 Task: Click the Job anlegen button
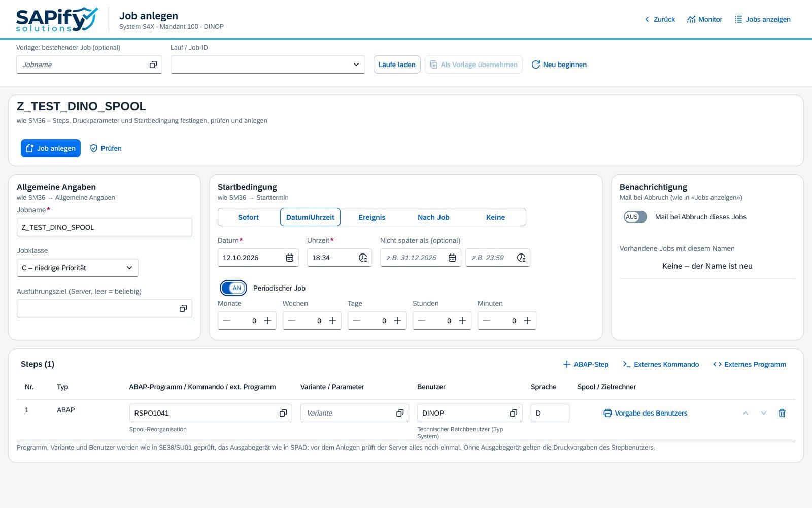51,148
